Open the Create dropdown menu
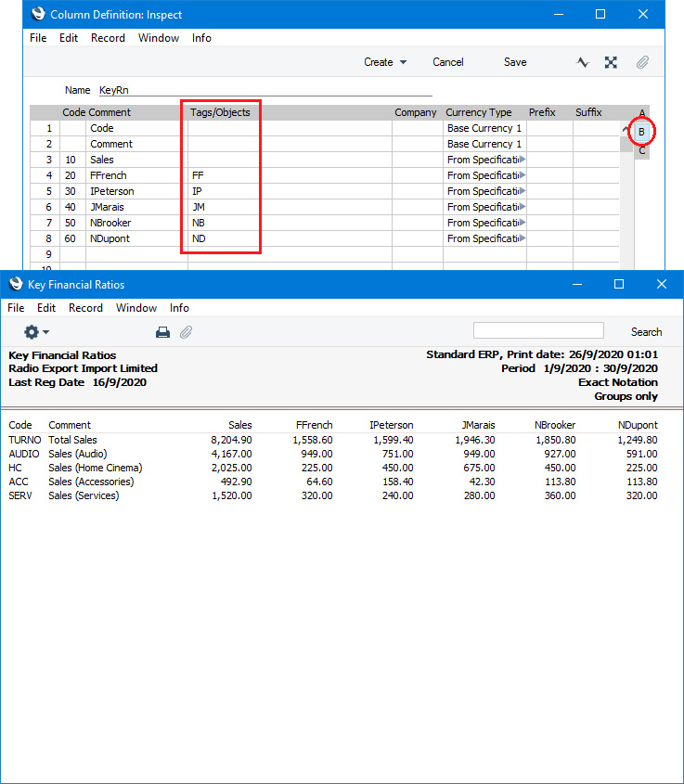This screenshot has height=784, width=684. (385, 62)
